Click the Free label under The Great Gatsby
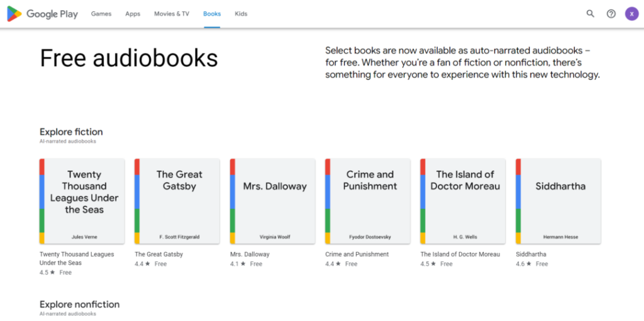Viewport: 644px width, 321px height. [160, 264]
